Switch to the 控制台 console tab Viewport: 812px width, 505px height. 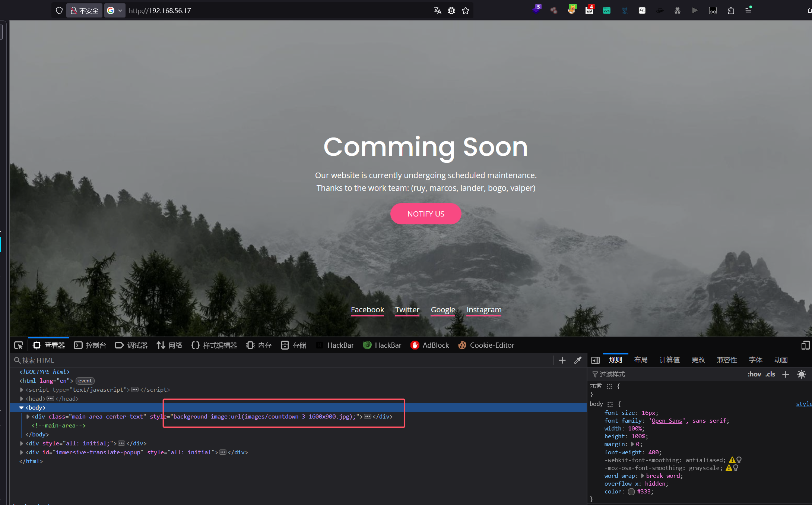[x=90, y=345]
